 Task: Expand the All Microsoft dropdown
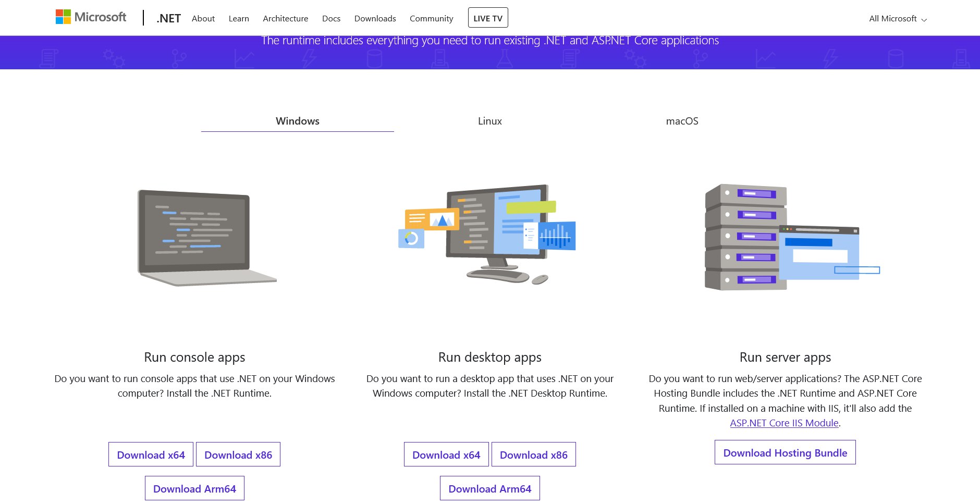[898, 19]
